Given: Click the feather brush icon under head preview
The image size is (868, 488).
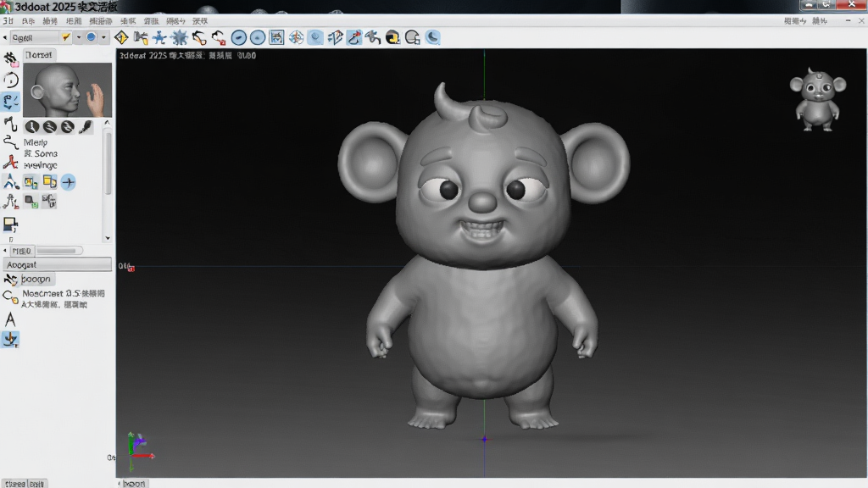Looking at the screenshot, I should pyautogui.click(x=86, y=127).
